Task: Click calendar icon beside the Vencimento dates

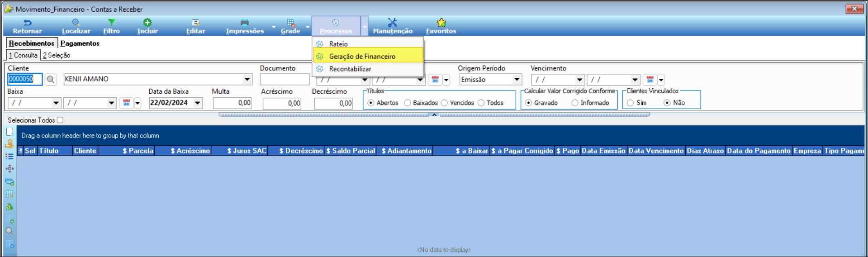Action: 650,80
